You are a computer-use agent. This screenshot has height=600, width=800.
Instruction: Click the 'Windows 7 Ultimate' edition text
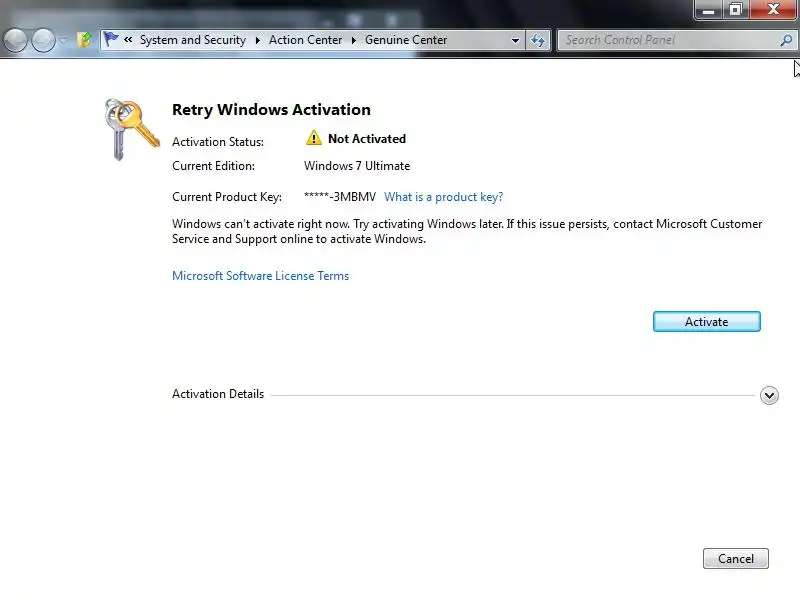[x=357, y=166]
